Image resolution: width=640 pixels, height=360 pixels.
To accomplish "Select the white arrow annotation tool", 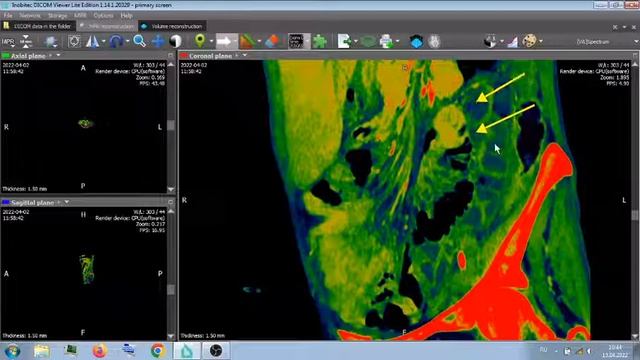I will 224,41.
